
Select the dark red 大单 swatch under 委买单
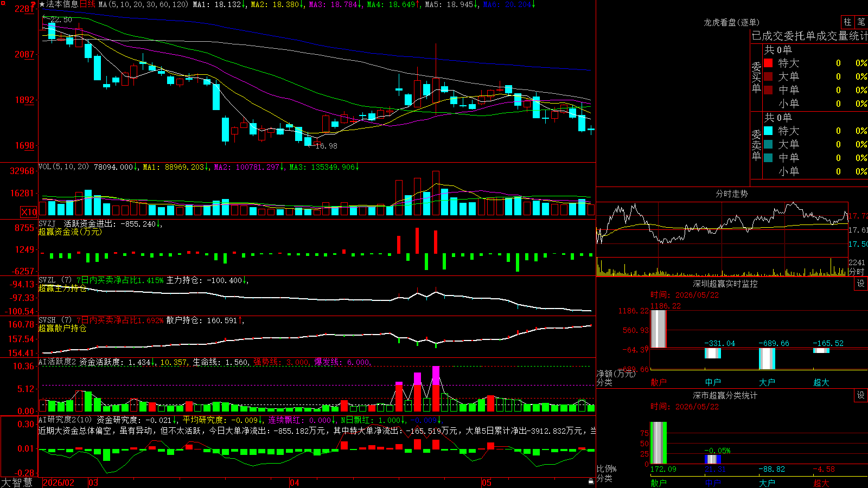coord(768,76)
